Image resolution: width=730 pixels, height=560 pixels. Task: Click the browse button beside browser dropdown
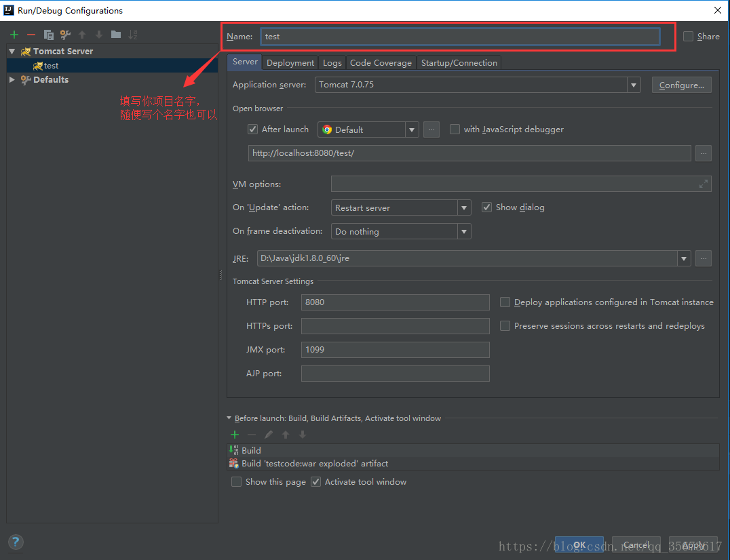tap(431, 129)
